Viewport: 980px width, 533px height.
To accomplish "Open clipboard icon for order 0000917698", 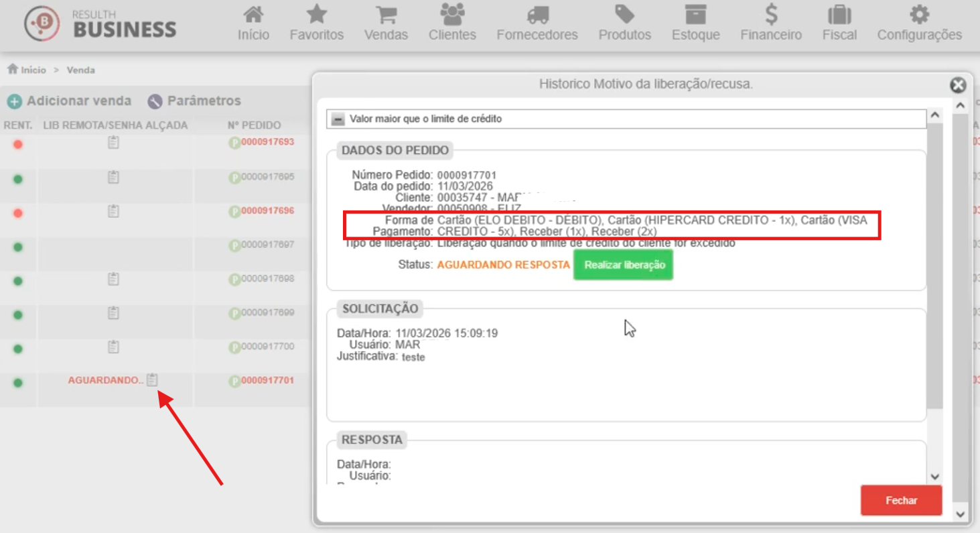I will tap(113, 279).
